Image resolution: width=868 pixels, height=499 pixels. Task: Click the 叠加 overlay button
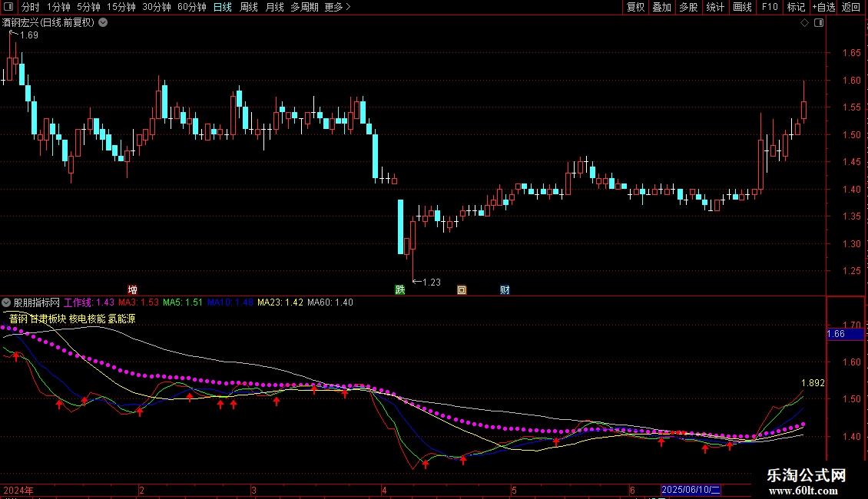click(662, 7)
